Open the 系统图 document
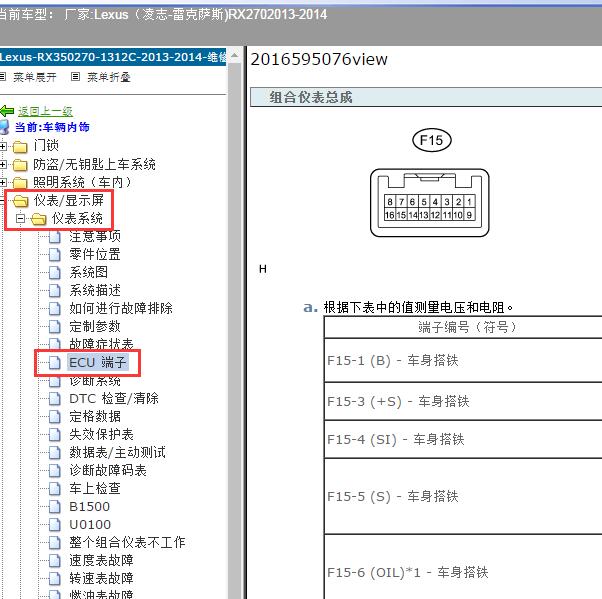Image resolution: width=602 pixels, height=599 pixels. coord(89,272)
